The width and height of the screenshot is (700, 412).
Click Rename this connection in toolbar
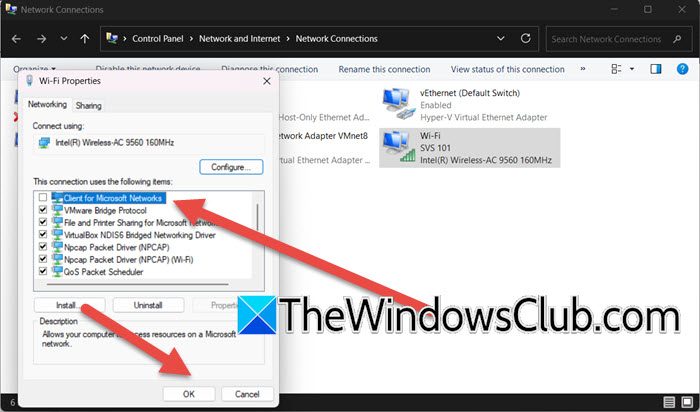click(384, 70)
